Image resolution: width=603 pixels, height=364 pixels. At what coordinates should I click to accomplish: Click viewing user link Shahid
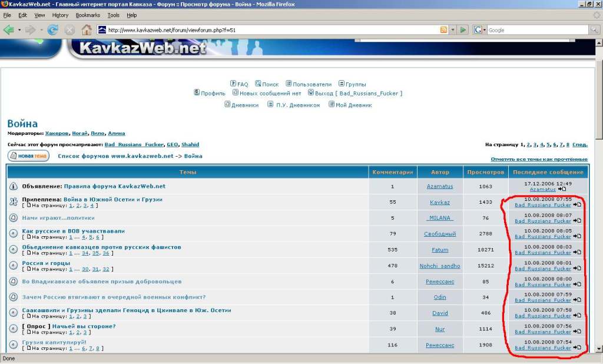pyautogui.click(x=190, y=144)
